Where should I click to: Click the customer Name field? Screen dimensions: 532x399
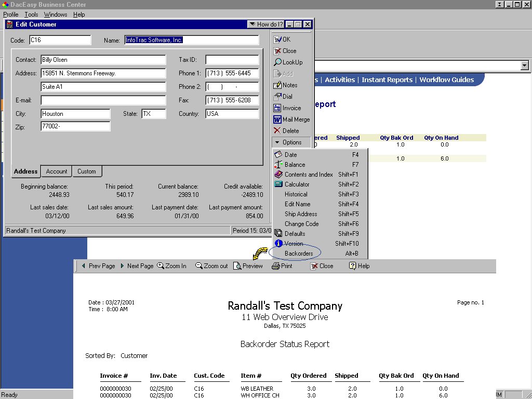click(x=192, y=40)
